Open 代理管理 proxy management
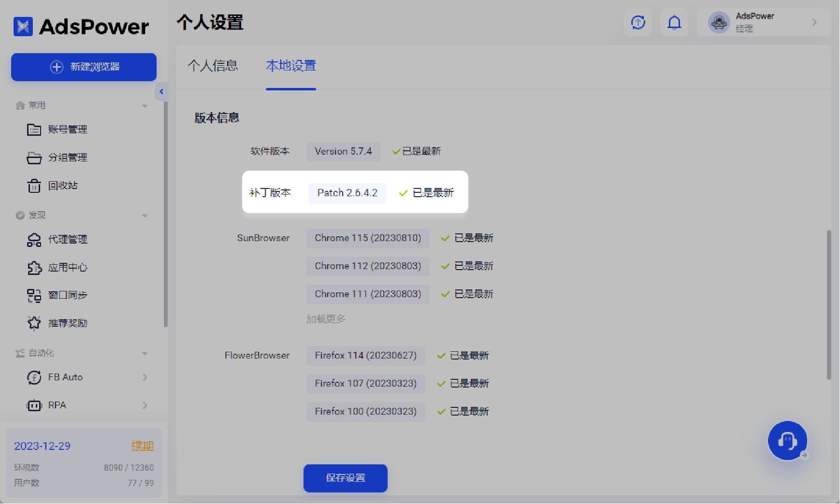This screenshot has width=840, height=504. (x=68, y=239)
